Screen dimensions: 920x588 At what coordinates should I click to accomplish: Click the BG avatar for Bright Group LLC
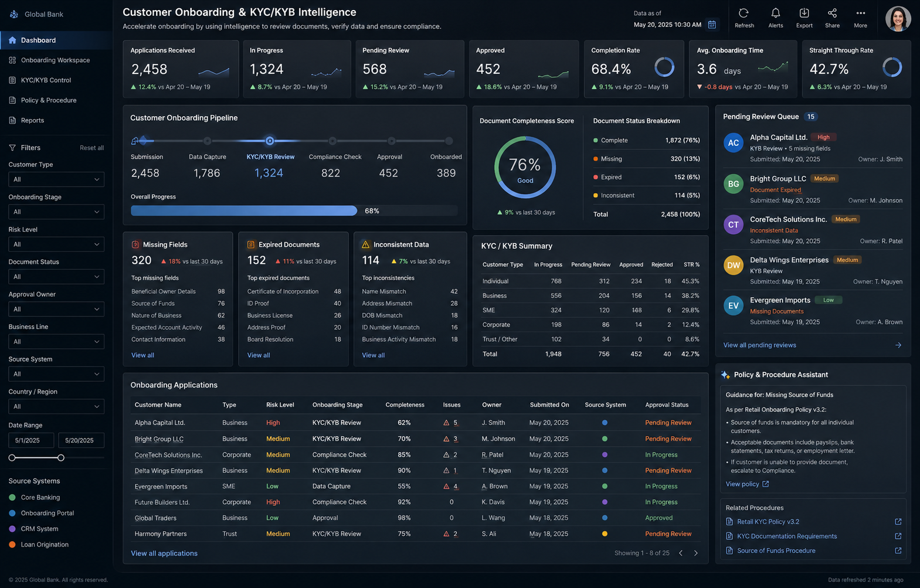pyautogui.click(x=734, y=183)
